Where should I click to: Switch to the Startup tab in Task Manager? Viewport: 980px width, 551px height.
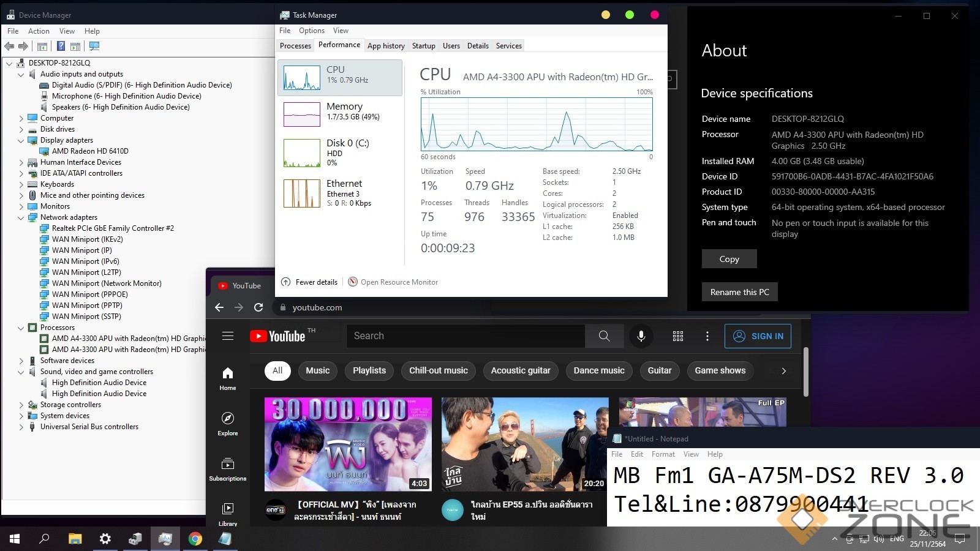pos(423,46)
